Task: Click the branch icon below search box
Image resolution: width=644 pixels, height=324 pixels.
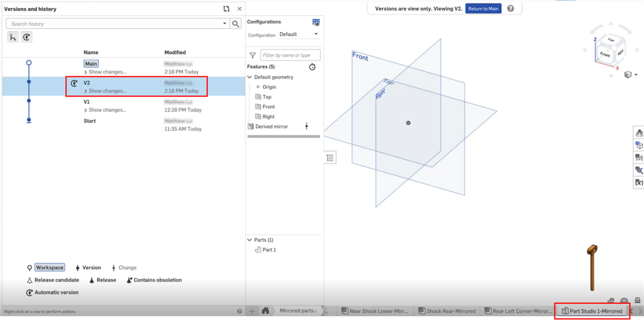Action: (12, 37)
